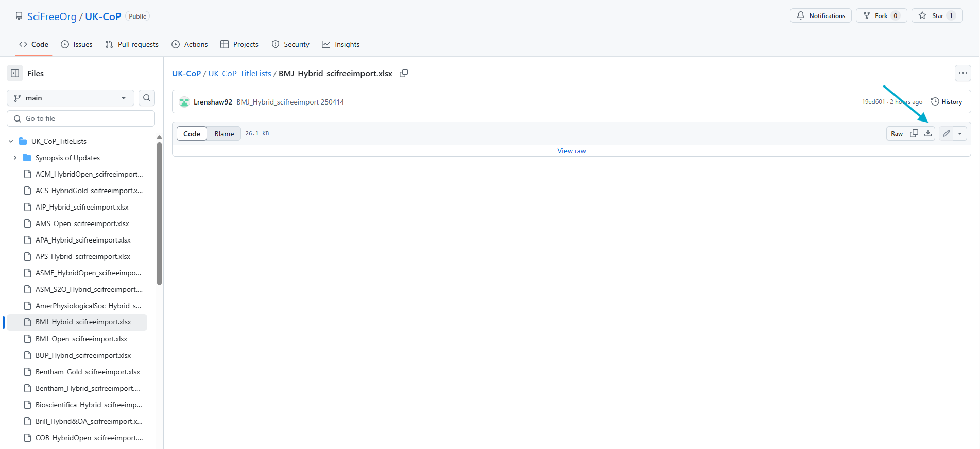
Task: Open the three-dots more options menu
Action: pos(962,73)
